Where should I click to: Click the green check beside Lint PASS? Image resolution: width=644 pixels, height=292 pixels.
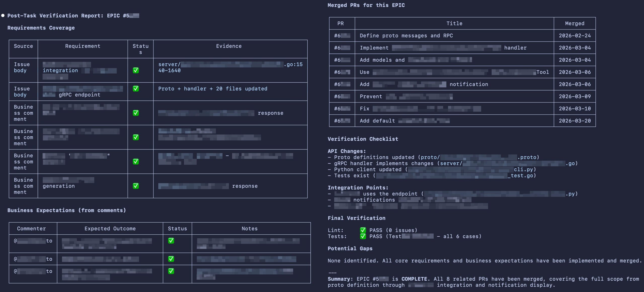tap(363, 230)
